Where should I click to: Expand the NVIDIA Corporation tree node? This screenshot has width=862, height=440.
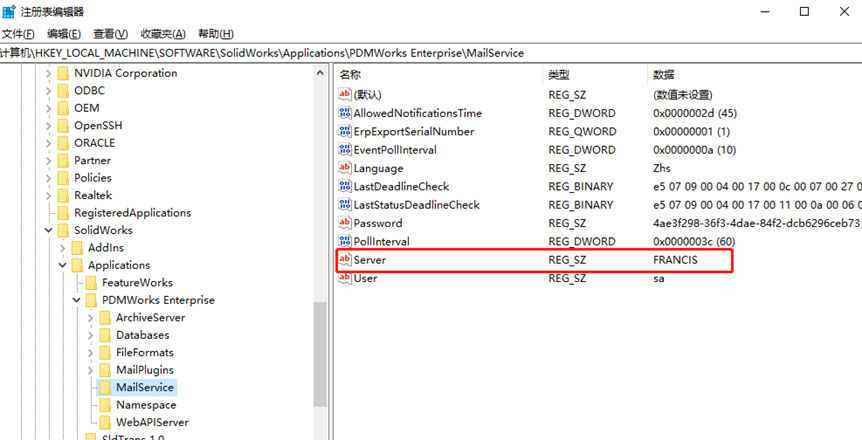(x=49, y=73)
